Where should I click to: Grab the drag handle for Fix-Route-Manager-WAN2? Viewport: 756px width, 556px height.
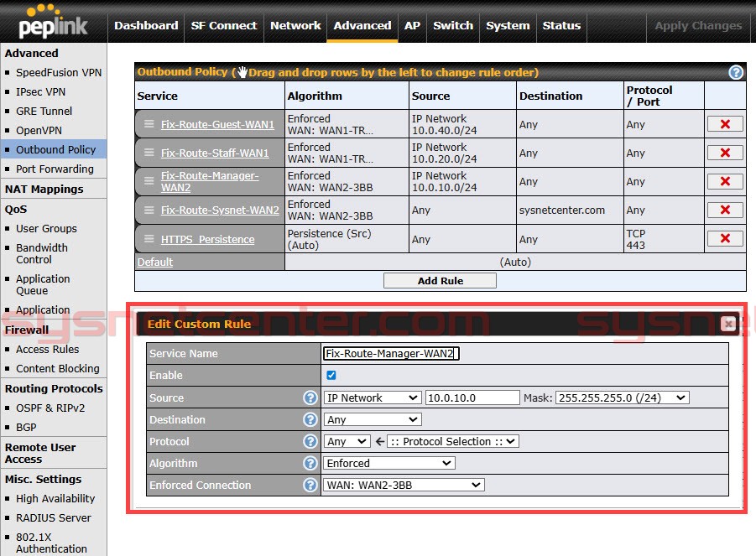(149, 181)
